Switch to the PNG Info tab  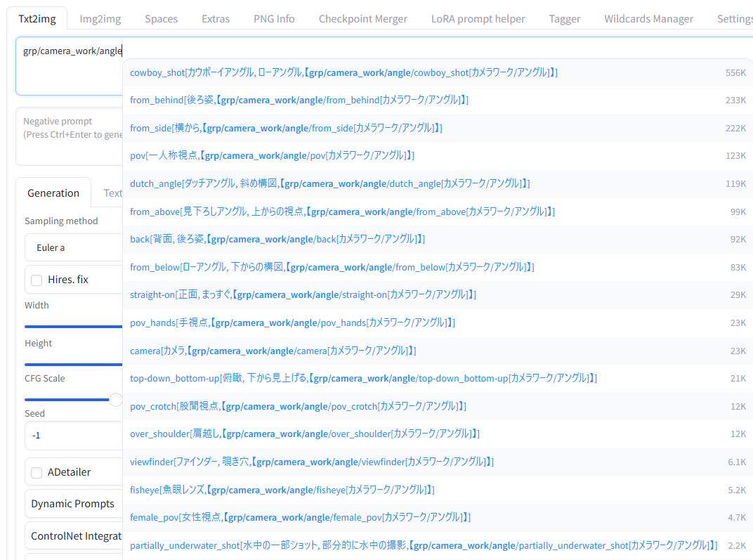274,19
